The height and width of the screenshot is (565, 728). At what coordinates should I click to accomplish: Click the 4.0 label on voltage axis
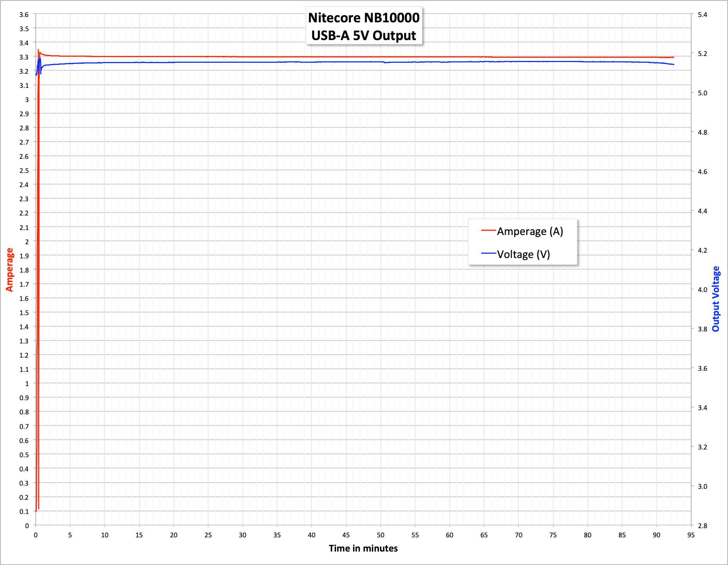(702, 290)
